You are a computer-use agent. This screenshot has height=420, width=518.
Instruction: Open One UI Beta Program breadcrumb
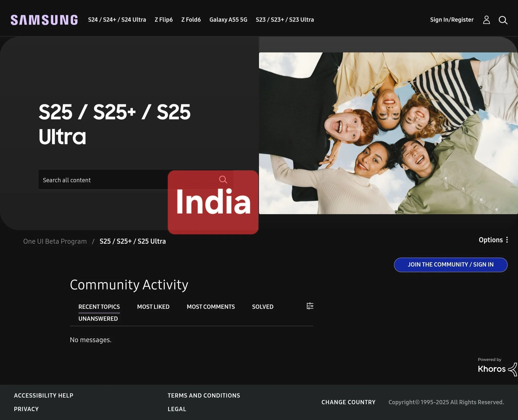(55, 241)
